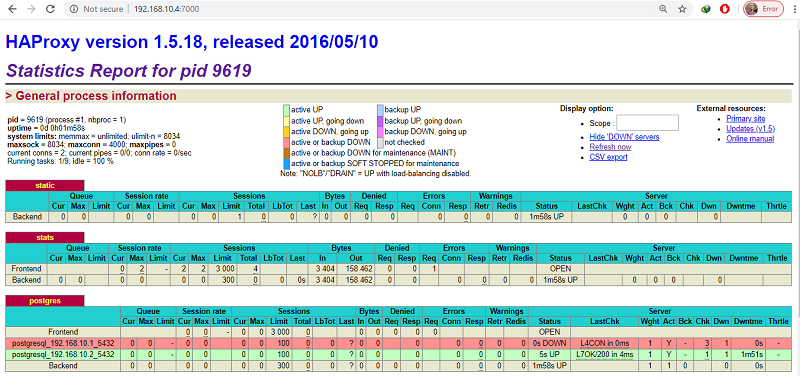800x376 pixels.
Task: Click the Frontend row label in postgres table
Action: click(x=63, y=331)
